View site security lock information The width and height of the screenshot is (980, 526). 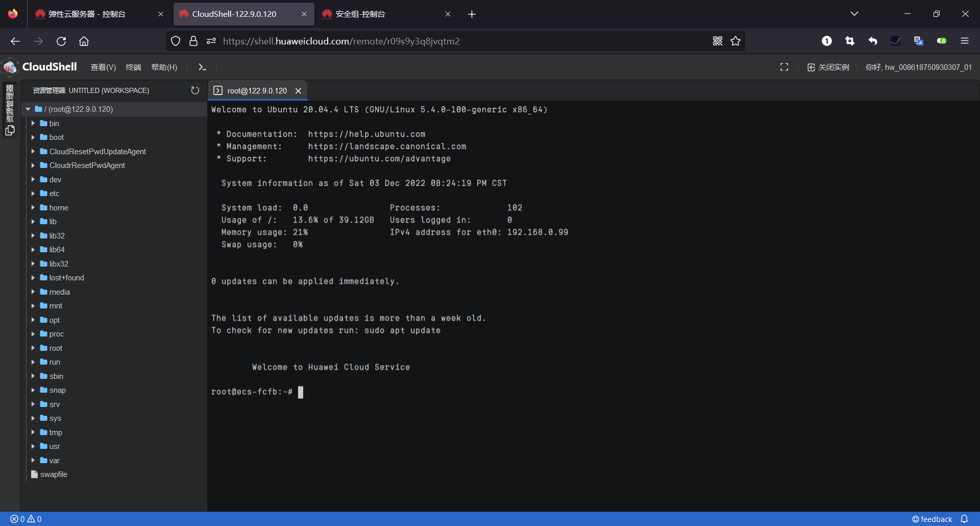(x=193, y=41)
